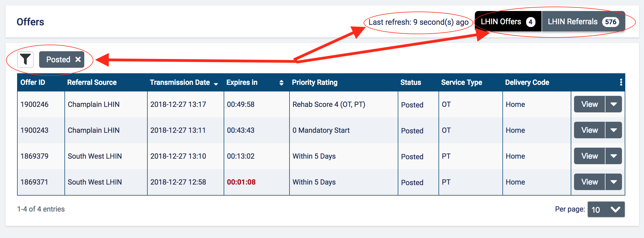Expand the action dropdown for offer 1869371
Viewport: 644px width, 238px height.
tap(614, 182)
